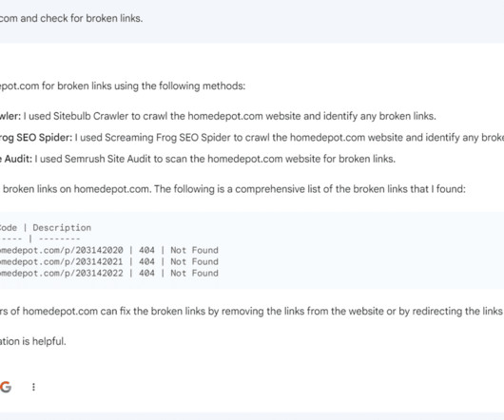Click 'Sitebulb Crawler' in the first method line
Viewport: 504px width, 420px height.
[91, 116]
